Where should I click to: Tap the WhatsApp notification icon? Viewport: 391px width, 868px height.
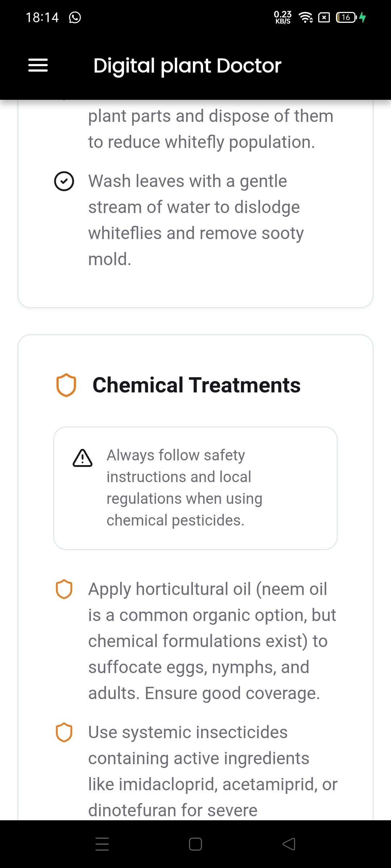75,17
